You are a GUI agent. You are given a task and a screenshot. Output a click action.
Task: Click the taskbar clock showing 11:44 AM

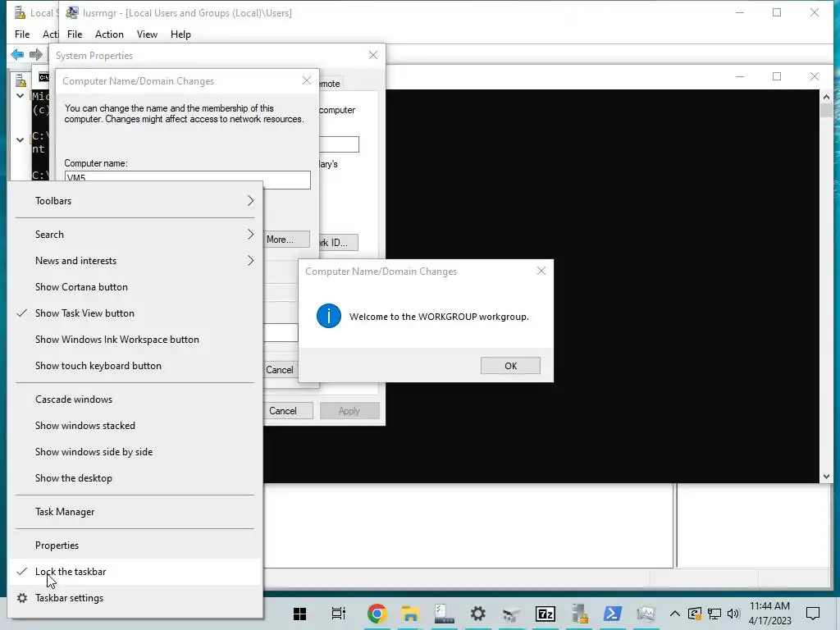tap(769, 614)
